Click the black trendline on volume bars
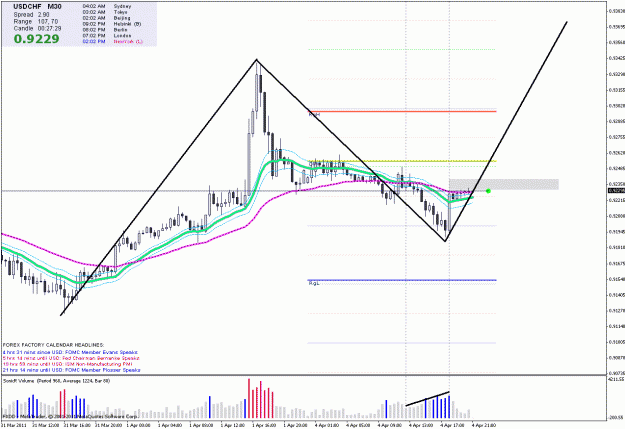 [x=428, y=399]
